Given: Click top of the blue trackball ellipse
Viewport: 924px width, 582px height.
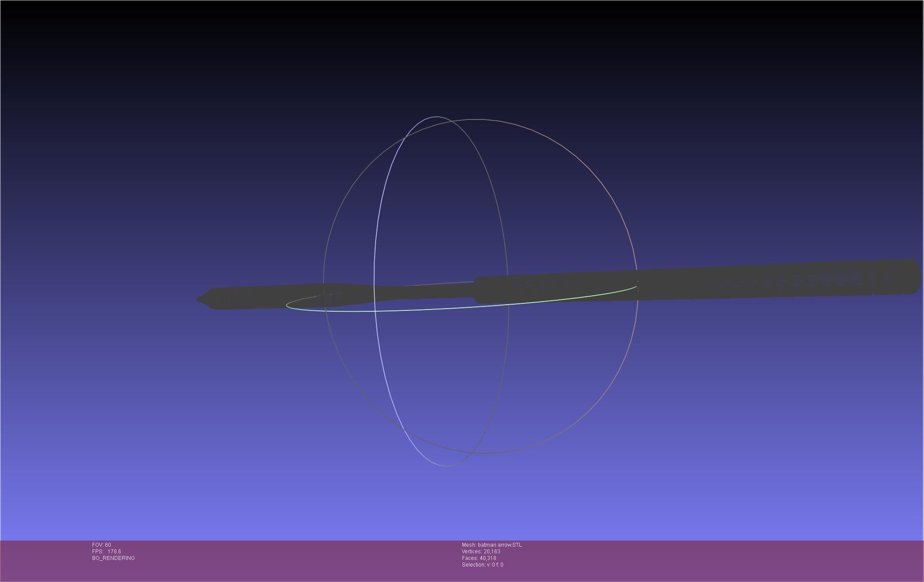Looking at the screenshot, I should [436, 117].
